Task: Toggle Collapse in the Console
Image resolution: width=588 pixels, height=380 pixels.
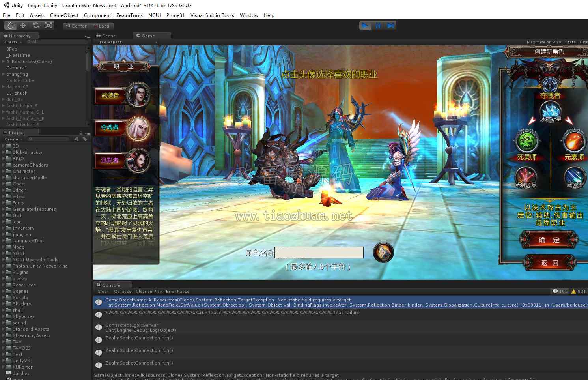Action: tap(123, 292)
